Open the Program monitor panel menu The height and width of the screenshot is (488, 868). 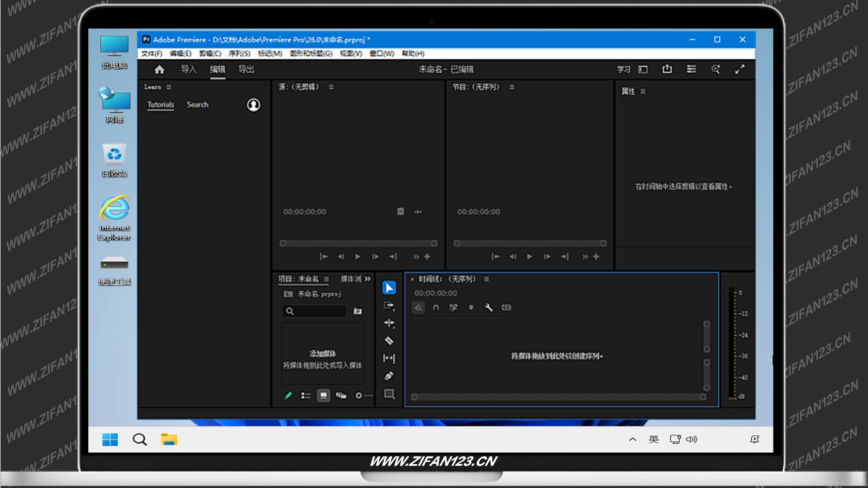click(512, 87)
